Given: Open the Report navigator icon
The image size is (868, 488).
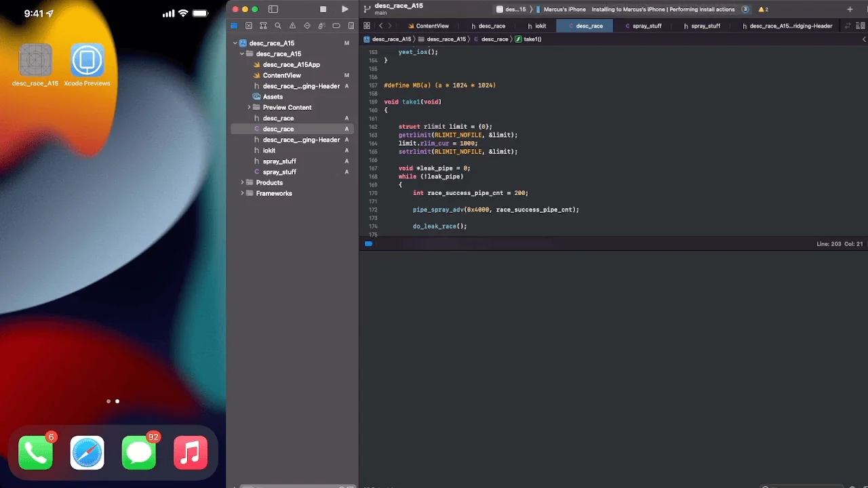Looking at the screenshot, I should [351, 26].
